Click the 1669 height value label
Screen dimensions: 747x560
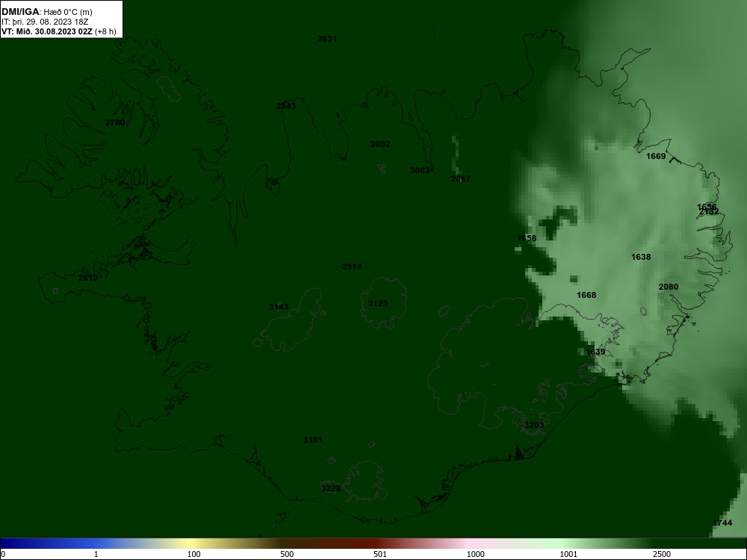click(x=656, y=156)
